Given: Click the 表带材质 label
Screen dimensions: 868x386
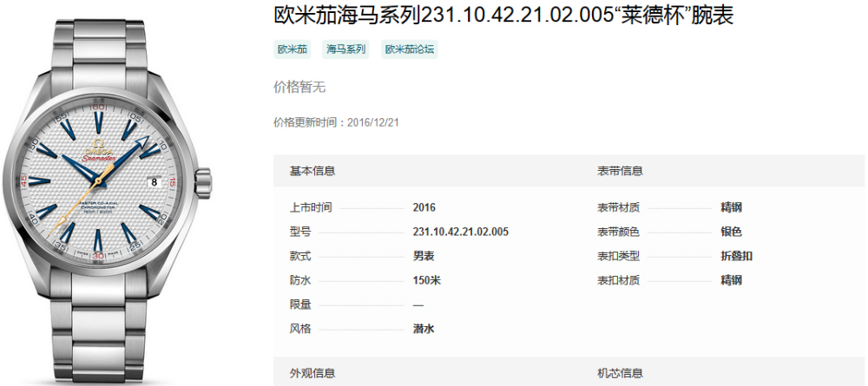Looking at the screenshot, I should click(618, 208).
